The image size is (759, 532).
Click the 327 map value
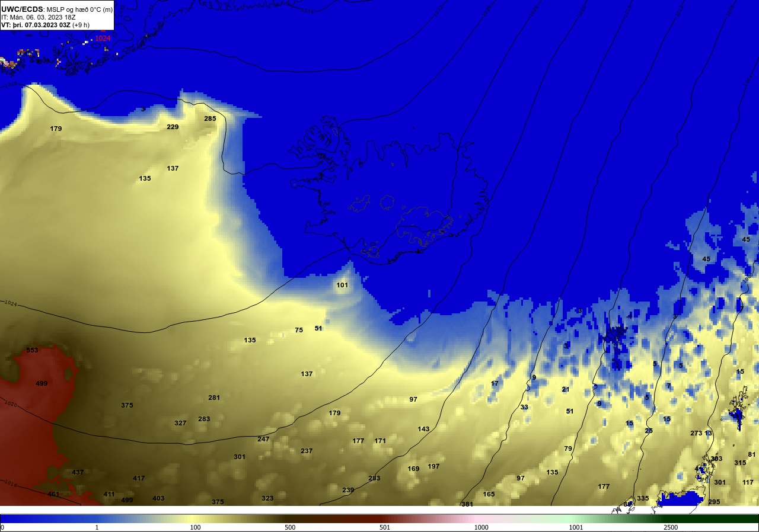[180, 423]
